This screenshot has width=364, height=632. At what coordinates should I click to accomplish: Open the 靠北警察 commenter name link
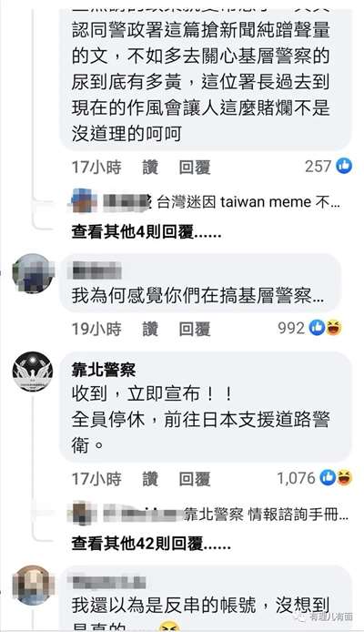pos(104,370)
